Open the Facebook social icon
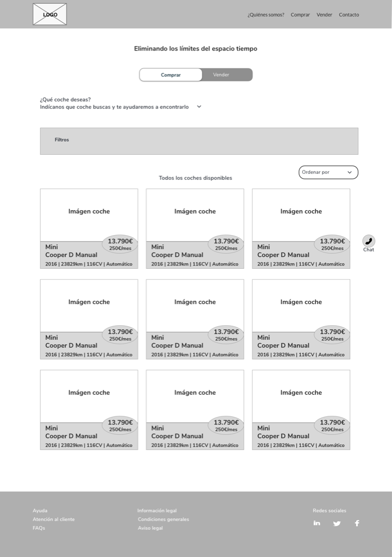This screenshot has height=557, width=392. click(x=357, y=523)
